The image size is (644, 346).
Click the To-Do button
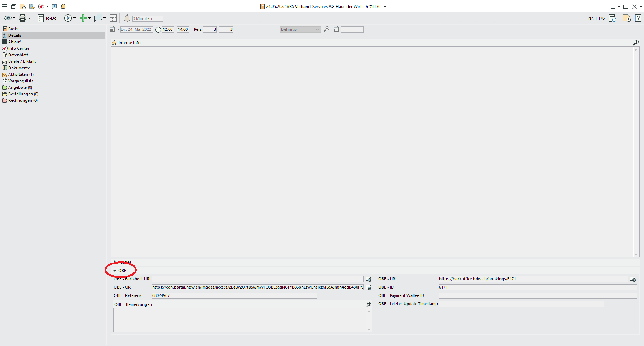click(x=47, y=18)
